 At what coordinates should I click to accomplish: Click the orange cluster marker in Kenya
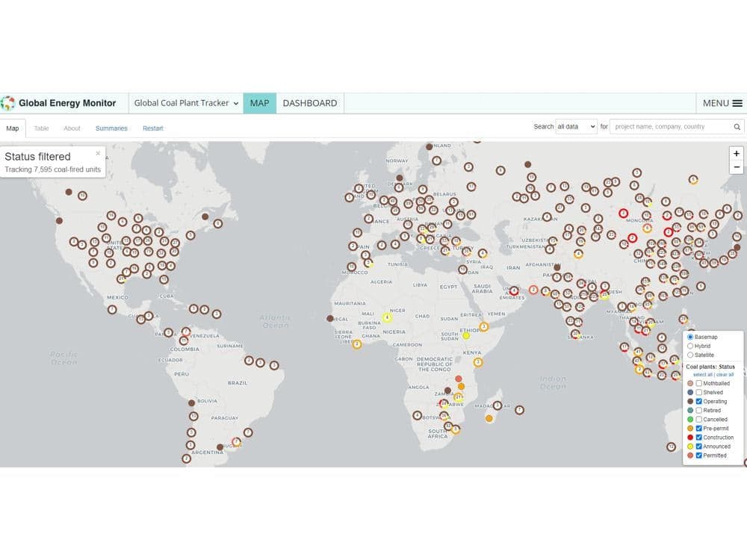pos(478,362)
